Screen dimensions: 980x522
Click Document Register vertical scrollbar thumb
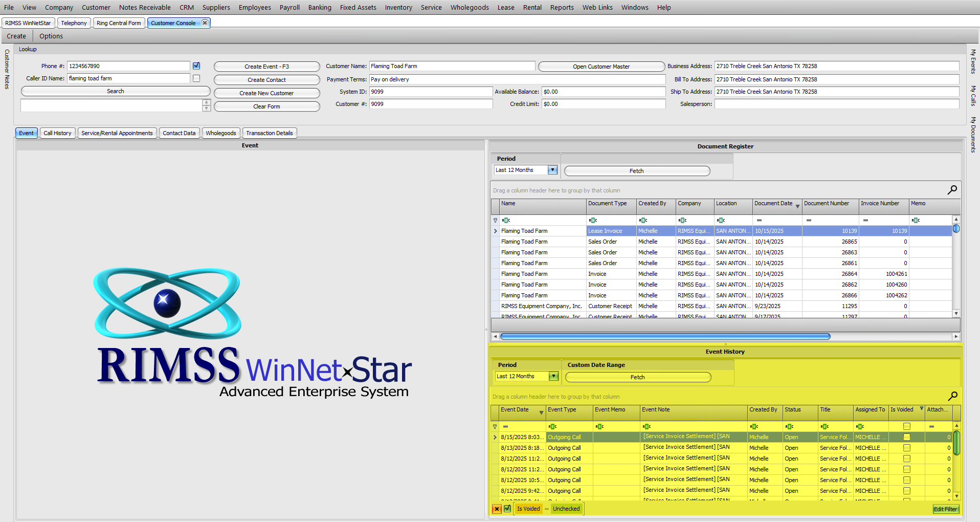956,229
